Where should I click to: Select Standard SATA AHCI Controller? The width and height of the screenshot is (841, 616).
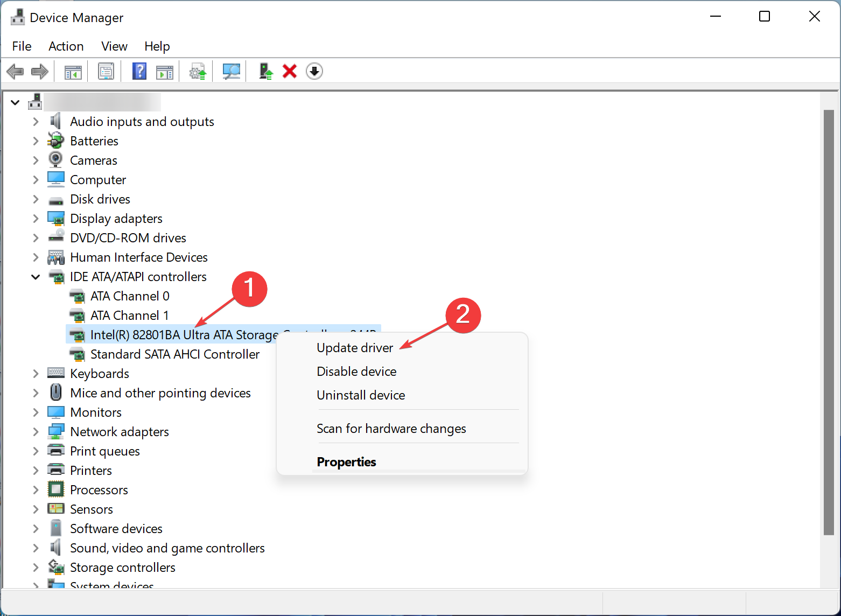click(x=174, y=354)
